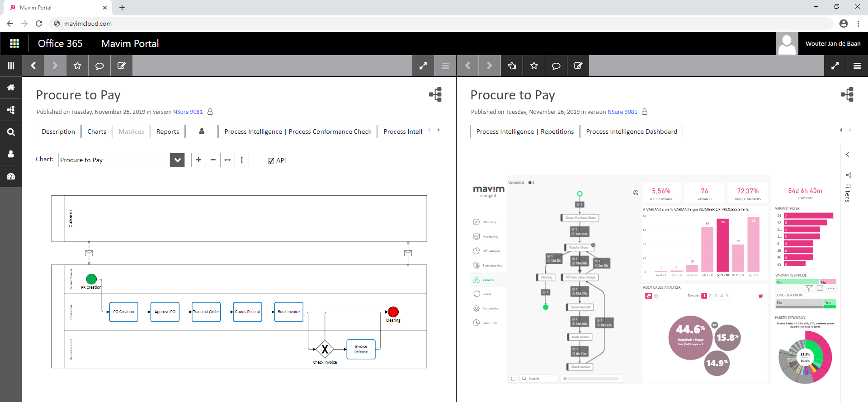The image size is (868, 403).
Task: Open the Process Conformance Check tab
Action: coord(298,131)
